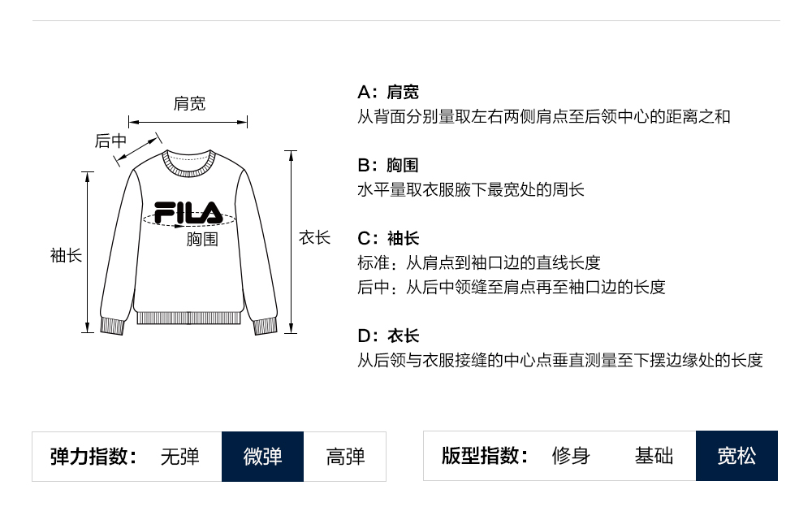Click the 肩宽 horizontal measurement arrow
The image size is (812, 520).
click(188, 123)
